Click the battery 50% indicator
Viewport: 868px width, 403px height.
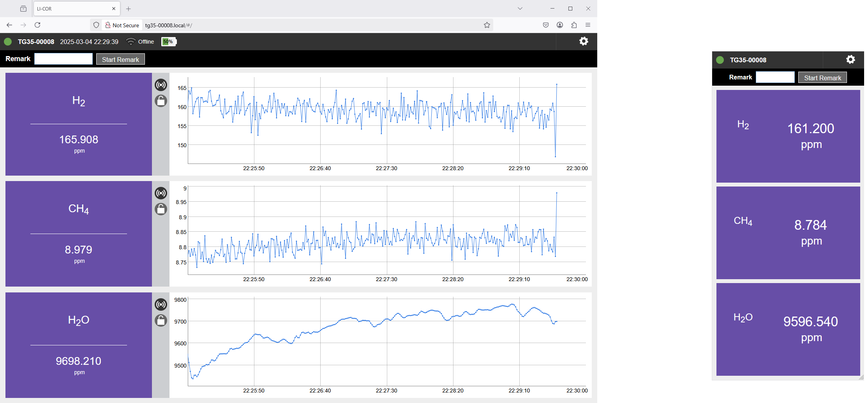click(169, 42)
